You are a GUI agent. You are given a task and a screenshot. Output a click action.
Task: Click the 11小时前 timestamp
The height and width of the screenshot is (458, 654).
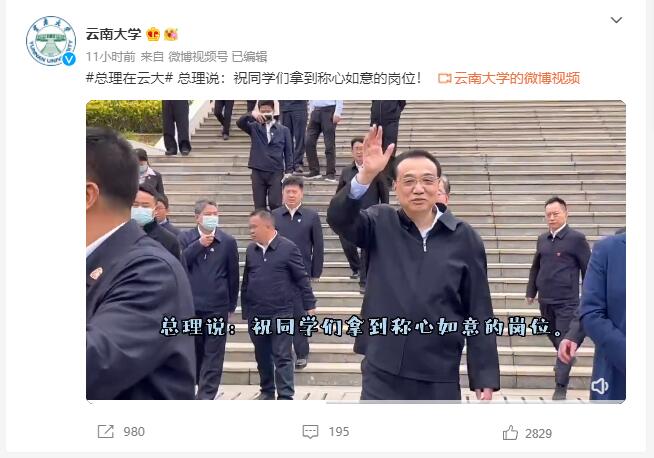(x=111, y=56)
